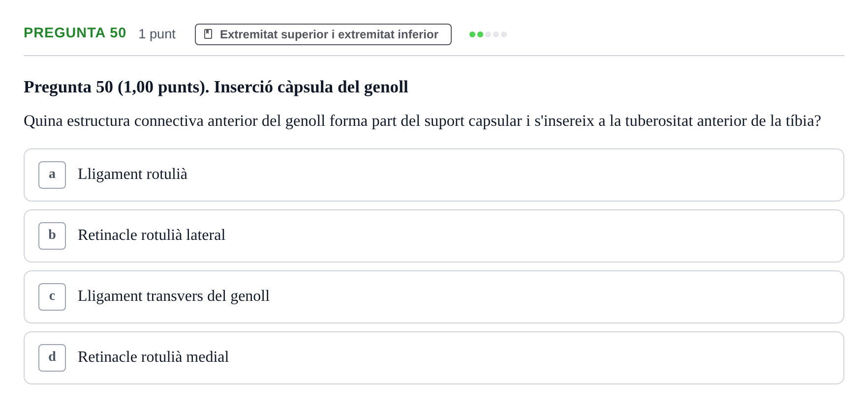868x408 pixels.
Task: Choose answer Retinacle rotulià lateral
Action: [152, 235]
